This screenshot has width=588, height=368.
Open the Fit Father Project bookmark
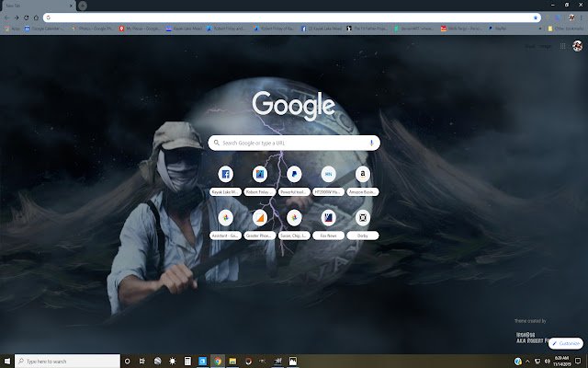pyautogui.click(x=367, y=29)
